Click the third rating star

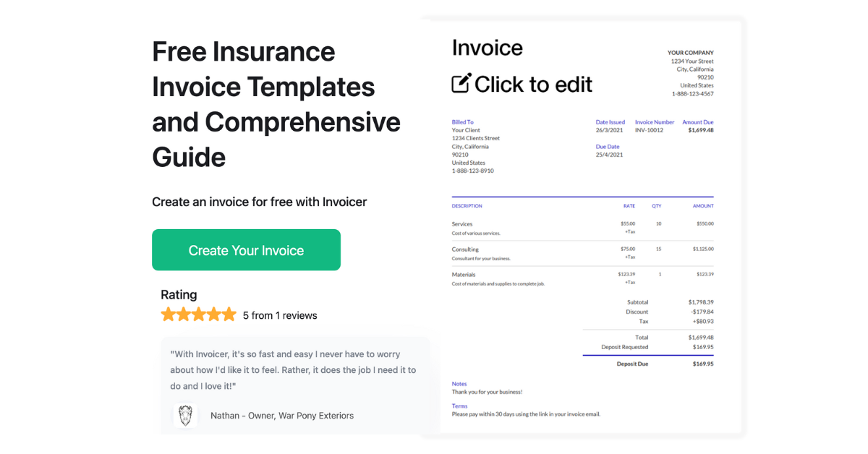coord(198,314)
